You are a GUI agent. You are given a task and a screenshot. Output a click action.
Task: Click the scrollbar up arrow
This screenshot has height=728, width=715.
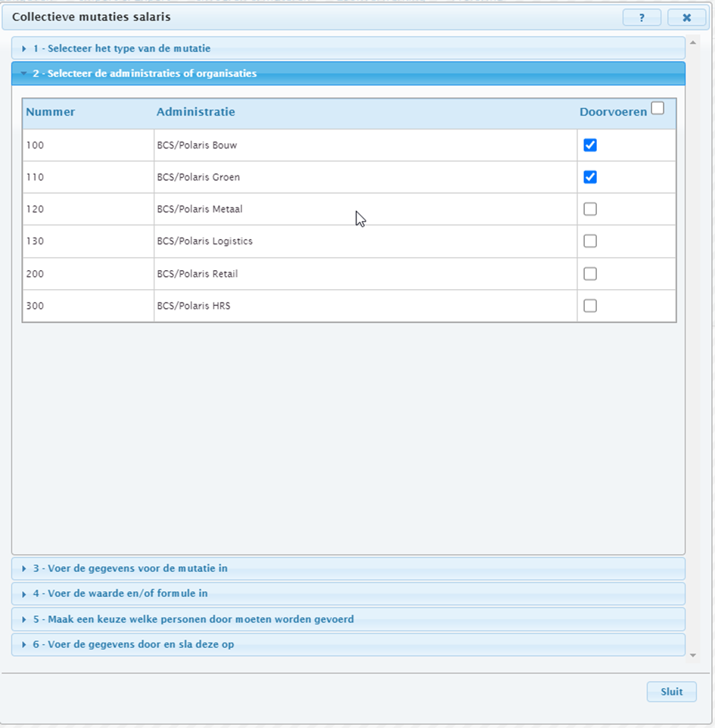pyautogui.click(x=693, y=42)
